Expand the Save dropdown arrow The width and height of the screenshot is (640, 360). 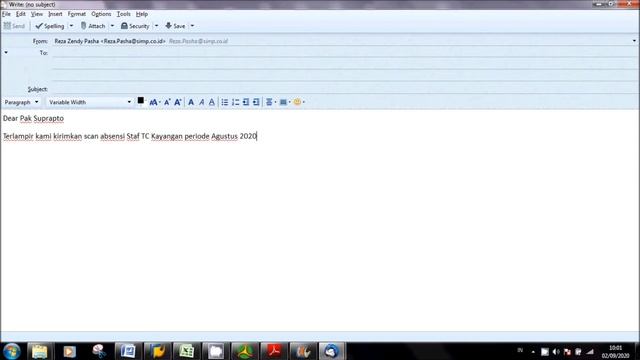(192, 26)
